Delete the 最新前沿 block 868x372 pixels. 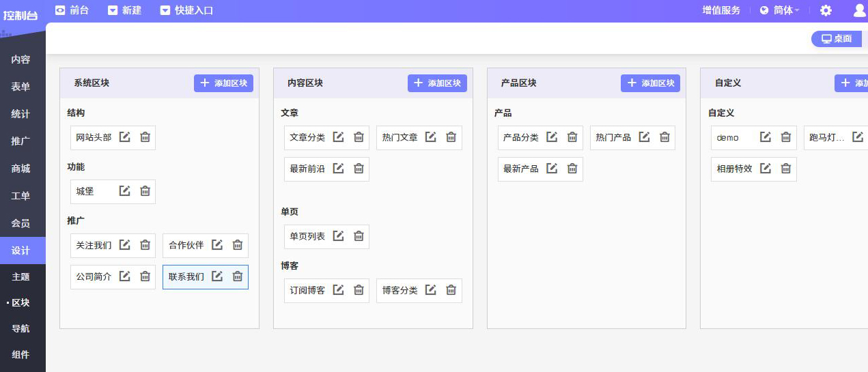click(359, 168)
